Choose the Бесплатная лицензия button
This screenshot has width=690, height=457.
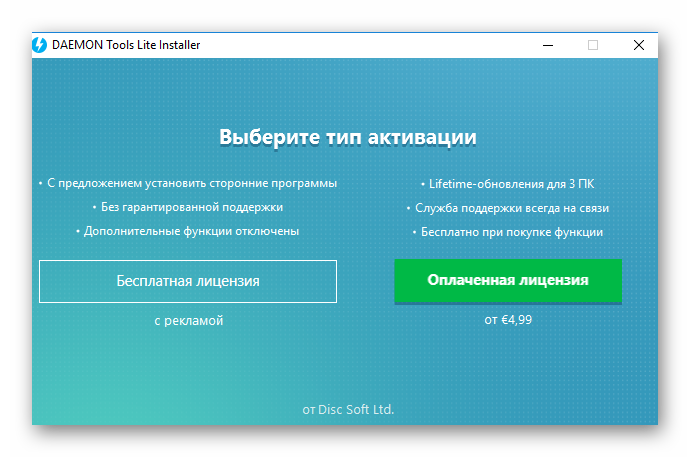click(x=188, y=281)
